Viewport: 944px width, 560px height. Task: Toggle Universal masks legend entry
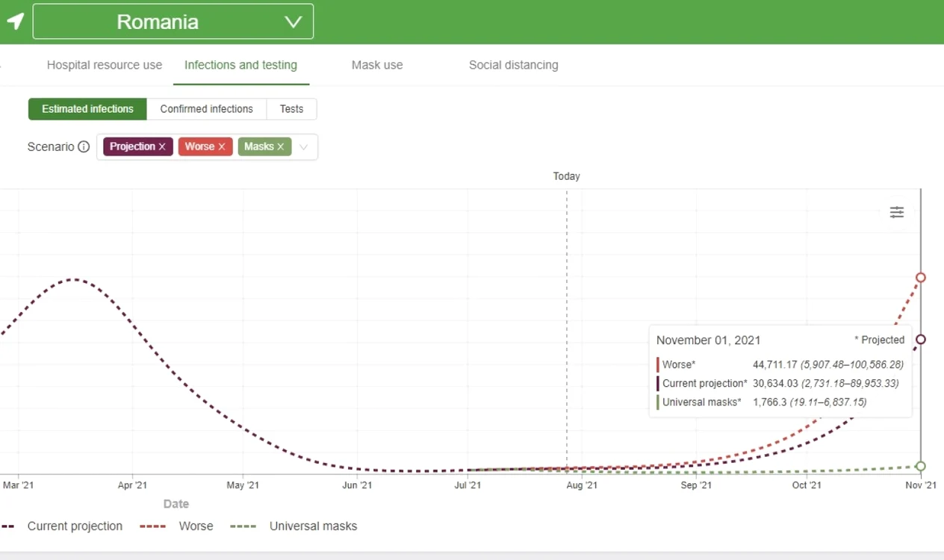(294, 526)
